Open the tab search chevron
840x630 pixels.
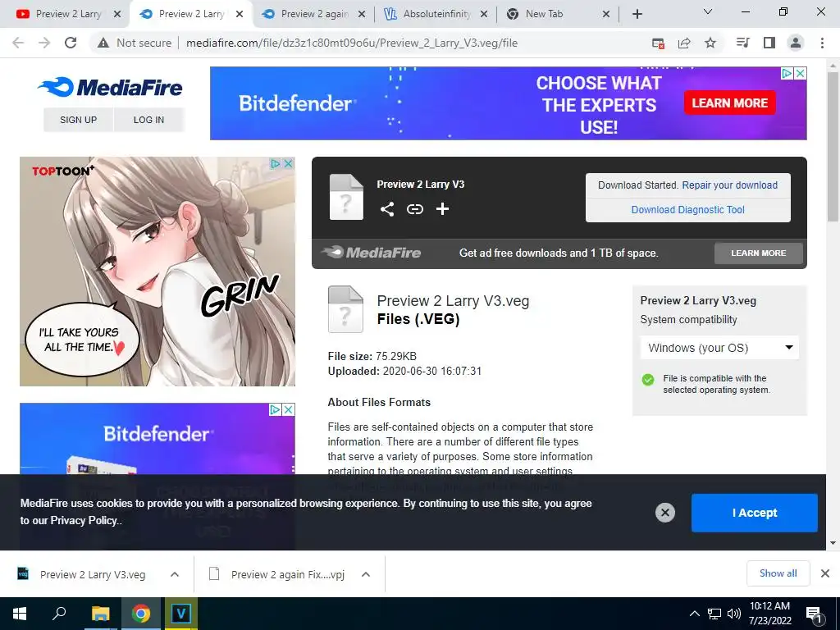[707, 11]
